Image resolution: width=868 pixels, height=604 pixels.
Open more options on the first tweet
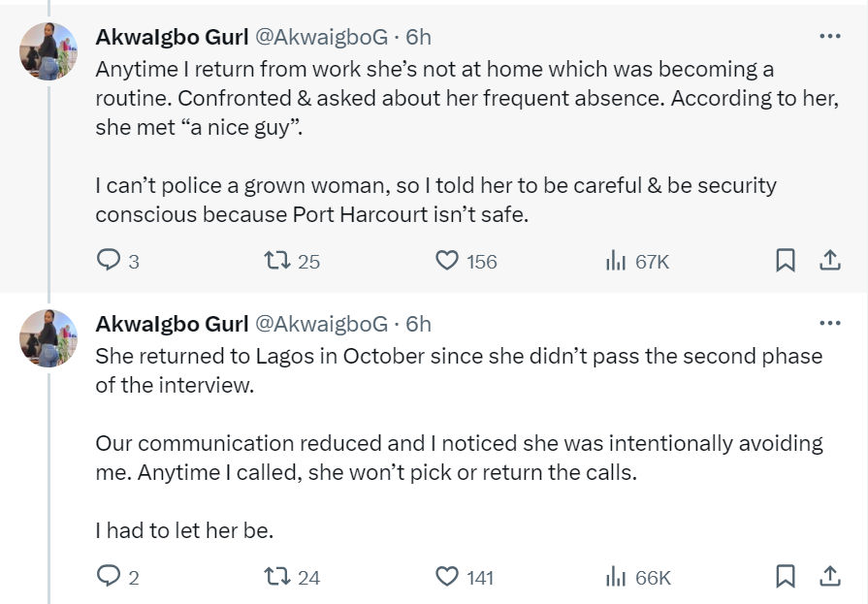(x=830, y=37)
